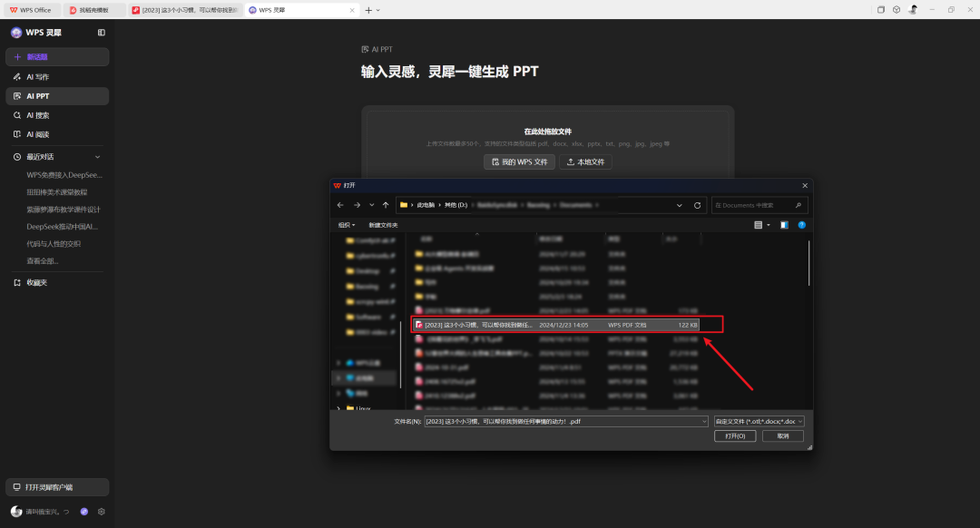Click 取消 to cancel the dialog
Viewport: 980px width, 528px height.
(783, 436)
